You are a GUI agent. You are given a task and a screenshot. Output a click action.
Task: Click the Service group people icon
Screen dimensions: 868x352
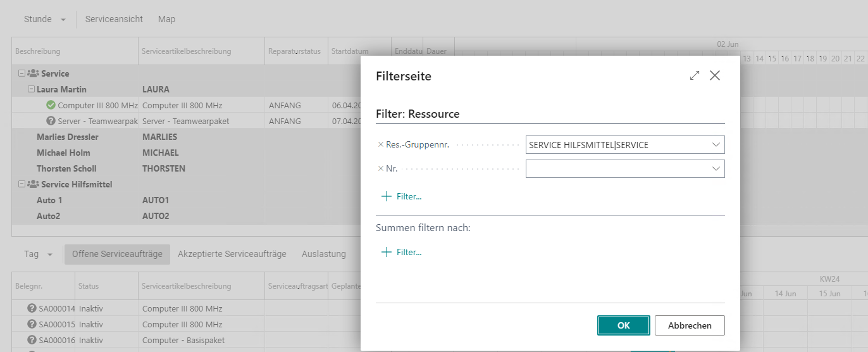pos(33,73)
